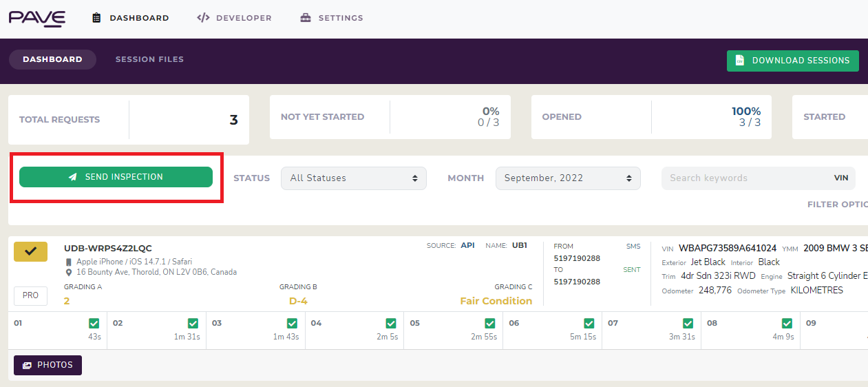Expand the VIN search type selector
Viewport: 868px width, 387px height.
pyautogui.click(x=840, y=178)
